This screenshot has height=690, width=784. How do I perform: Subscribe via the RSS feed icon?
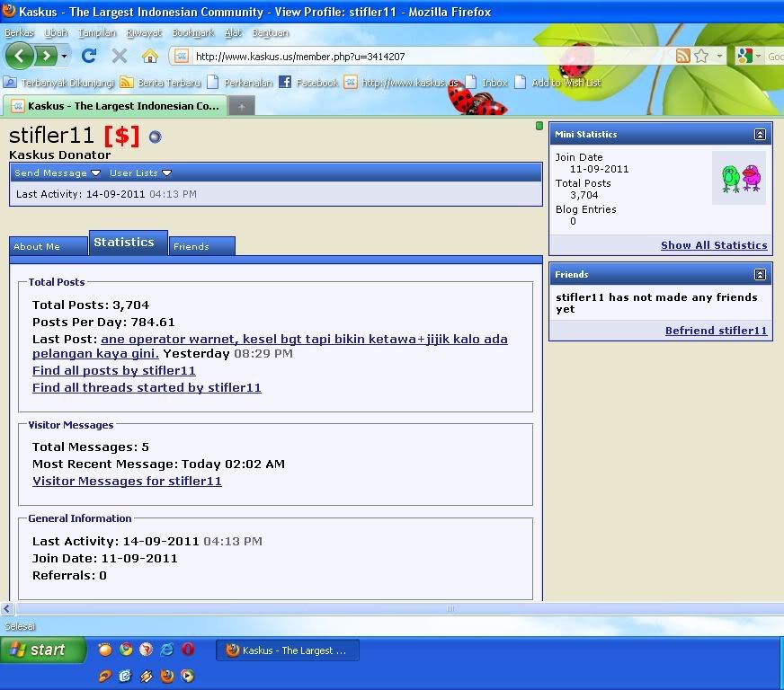point(682,56)
